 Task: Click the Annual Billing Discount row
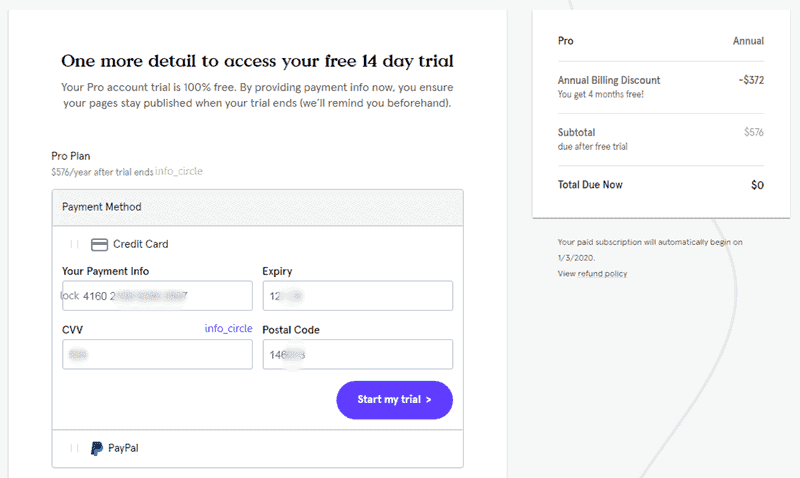coord(660,86)
